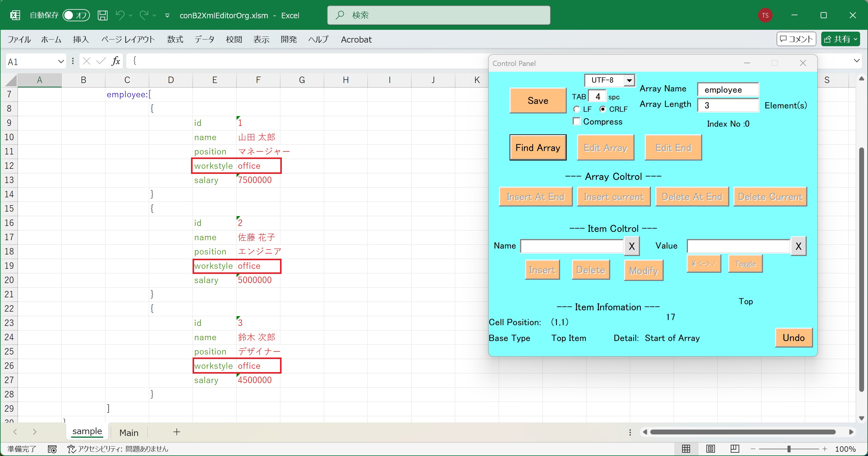Click the Undo button in Control Panel
Screen dimensions: 868x456
click(x=794, y=338)
